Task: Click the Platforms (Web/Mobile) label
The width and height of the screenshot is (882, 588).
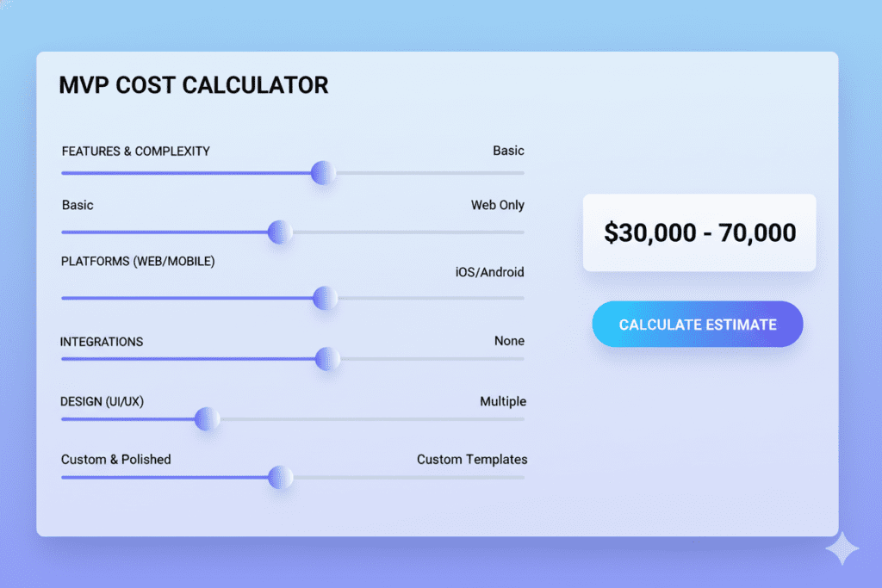Action: [138, 261]
